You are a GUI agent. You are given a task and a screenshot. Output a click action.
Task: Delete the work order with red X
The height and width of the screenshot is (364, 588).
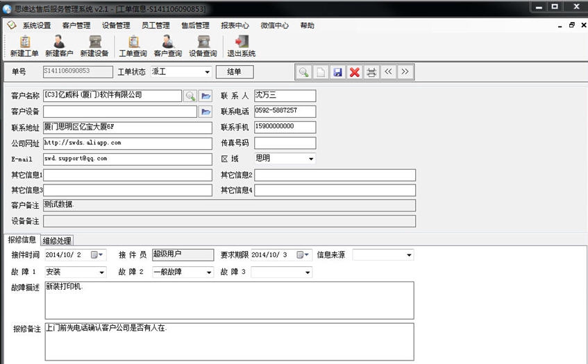pos(354,72)
